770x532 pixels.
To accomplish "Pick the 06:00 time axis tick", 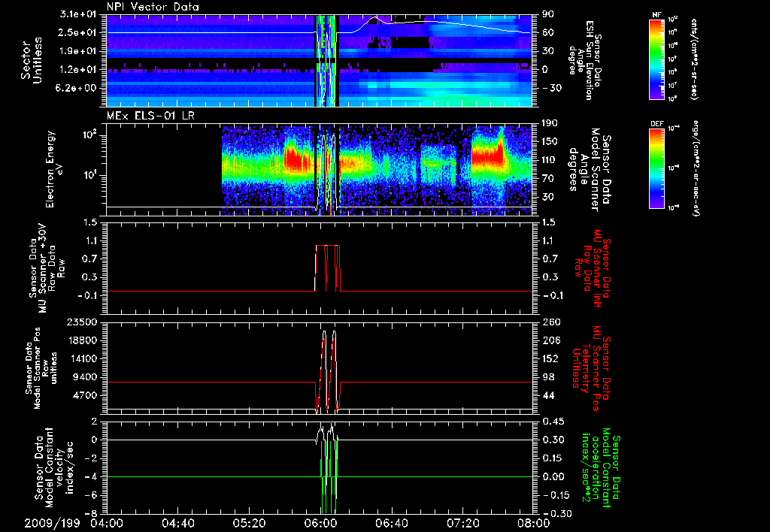I will pos(320,523).
